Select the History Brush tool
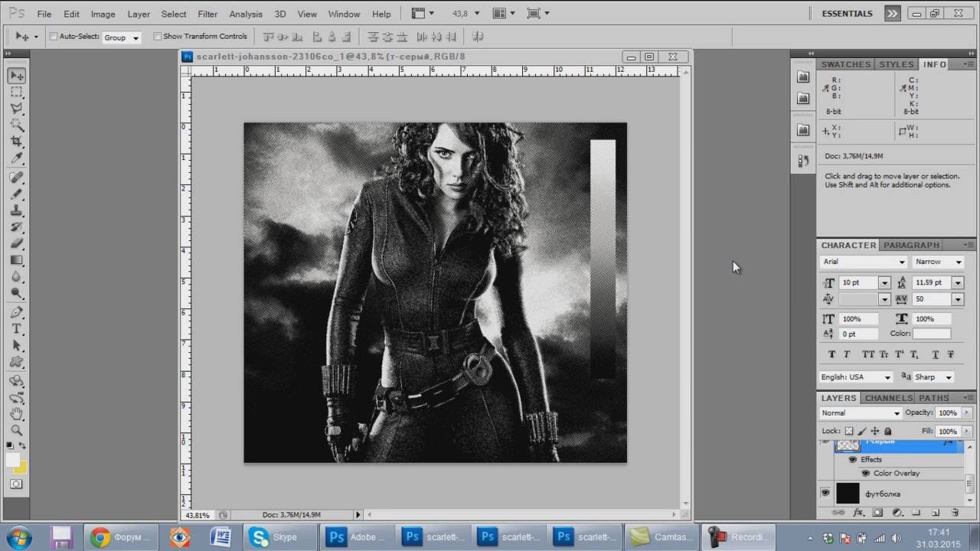 click(x=17, y=227)
